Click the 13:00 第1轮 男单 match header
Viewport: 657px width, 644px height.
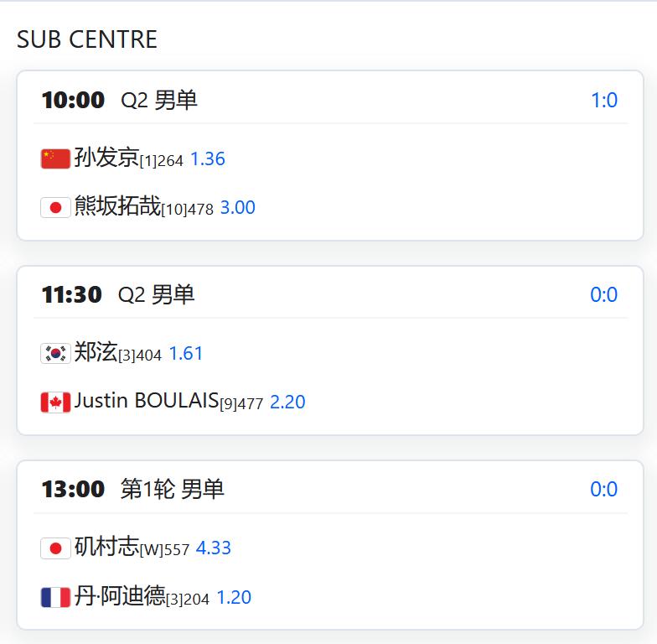point(133,489)
